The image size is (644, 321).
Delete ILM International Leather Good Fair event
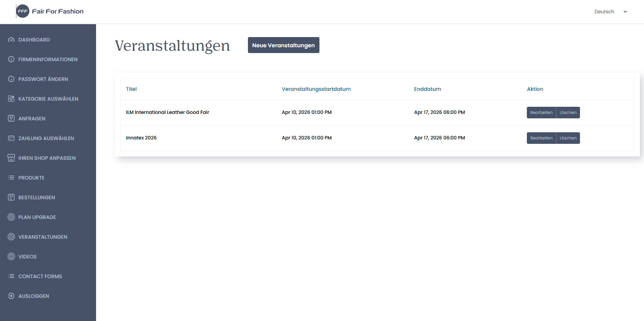coord(568,113)
